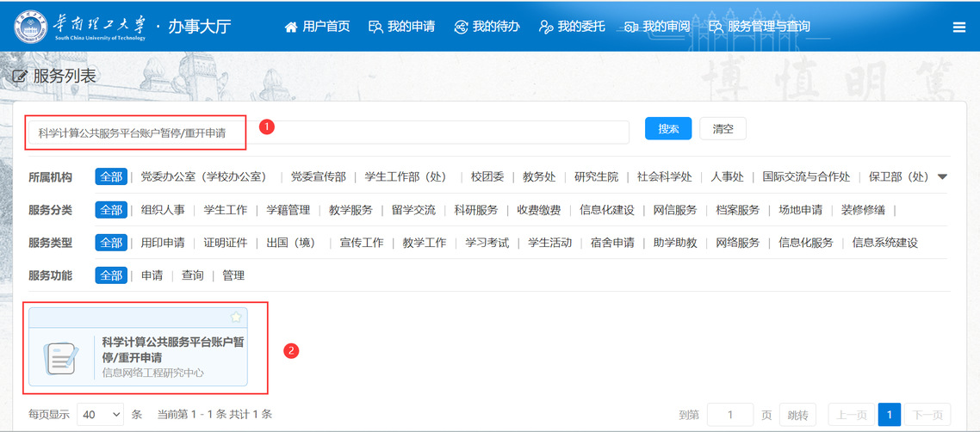This screenshot has width=980, height=432.
Task: Select 全部 in 服务分类 row
Action: (111, 210)
